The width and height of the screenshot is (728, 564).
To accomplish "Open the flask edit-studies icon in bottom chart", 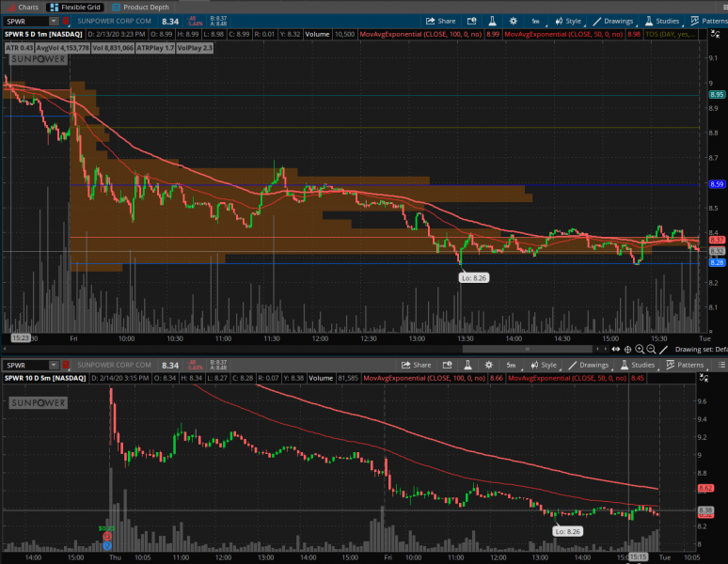I will pyautogui.click(x=467, y=365).
